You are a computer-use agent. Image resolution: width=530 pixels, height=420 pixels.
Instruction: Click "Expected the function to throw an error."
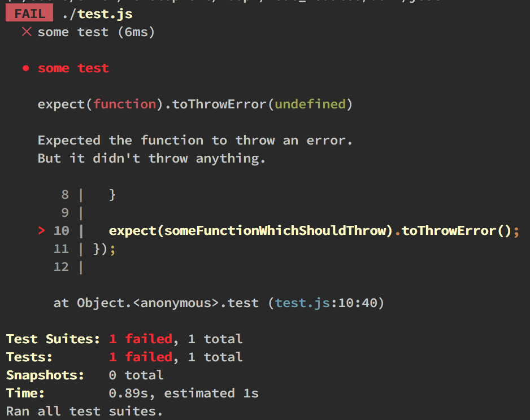point(195,141)
